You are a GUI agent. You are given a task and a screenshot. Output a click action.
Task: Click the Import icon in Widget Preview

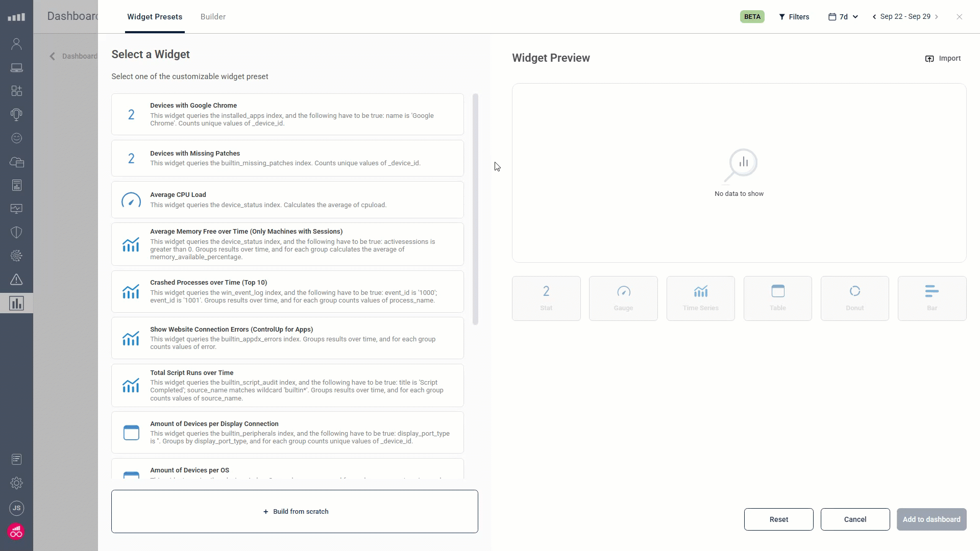coord(929,59)
